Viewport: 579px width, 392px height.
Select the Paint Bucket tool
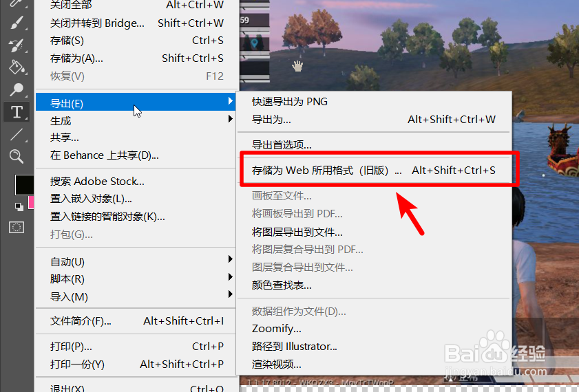coord(17,67)
